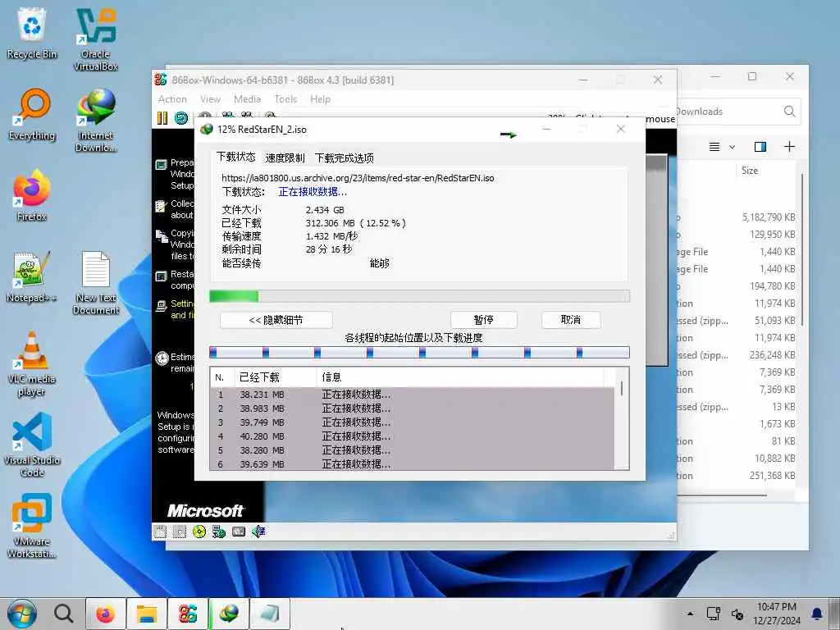Click the Size column header in File Explorer
The width and height of the screenshot is (840, 630).
pyautogui.click(x=750, y=171)
